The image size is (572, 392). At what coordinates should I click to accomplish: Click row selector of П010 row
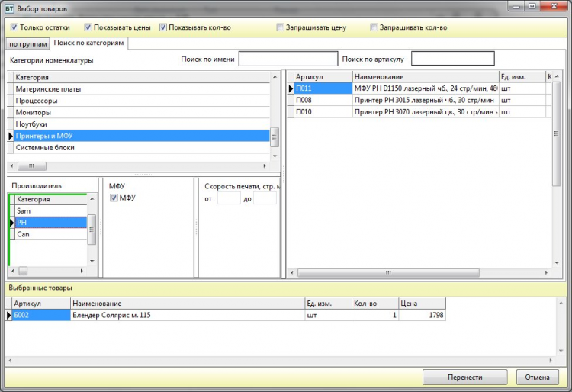point(291,111)
